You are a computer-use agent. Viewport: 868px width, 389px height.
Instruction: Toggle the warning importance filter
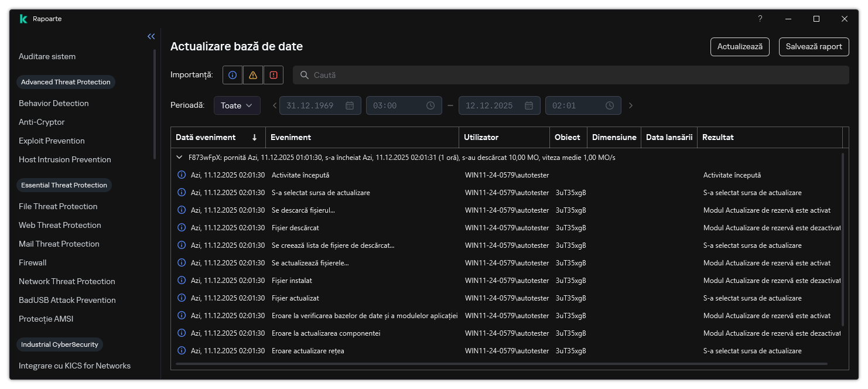pyautogui.click(x=253, y=74)
